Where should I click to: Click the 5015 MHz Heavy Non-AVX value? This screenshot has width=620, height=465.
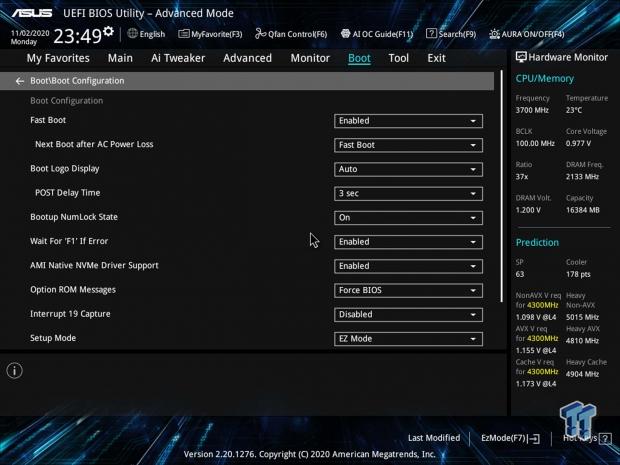coord(582,317)
